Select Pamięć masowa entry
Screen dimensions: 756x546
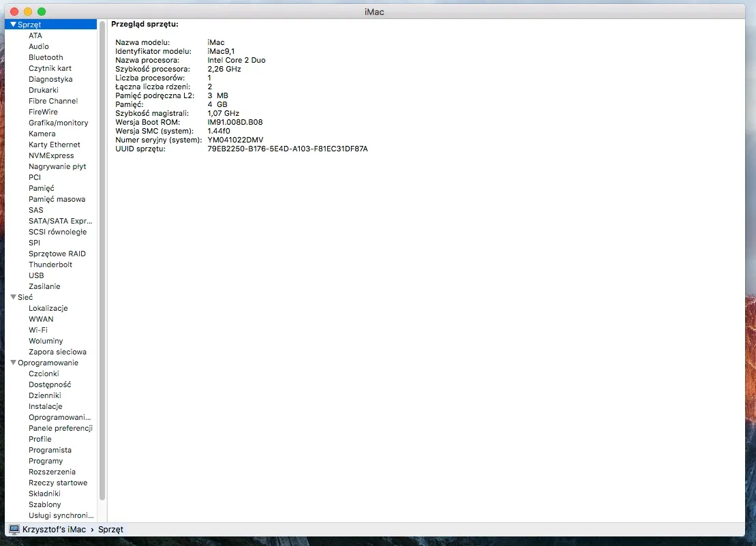pos(57,199)
